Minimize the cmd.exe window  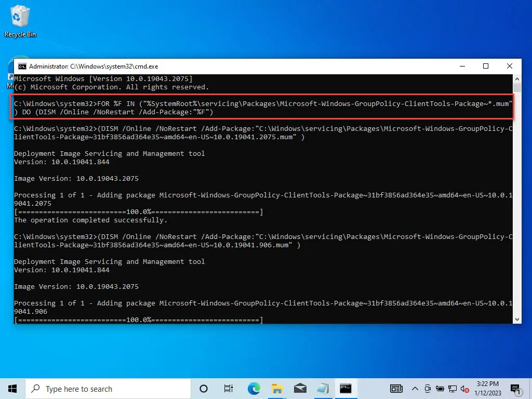[x=462, y=66]
